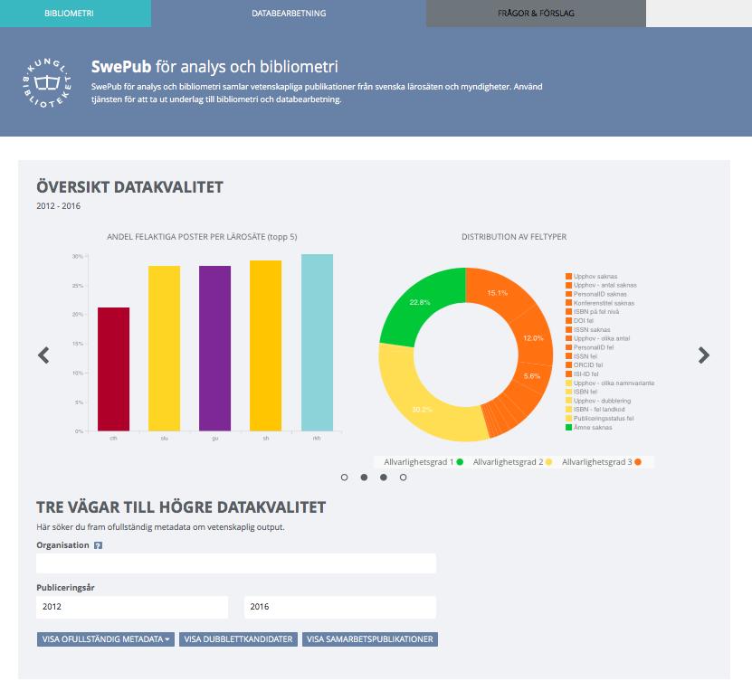Click Konferenstitel saknas legend entry
The width and height of the screenshot is (752, 700).
click(x=600, y=303)
